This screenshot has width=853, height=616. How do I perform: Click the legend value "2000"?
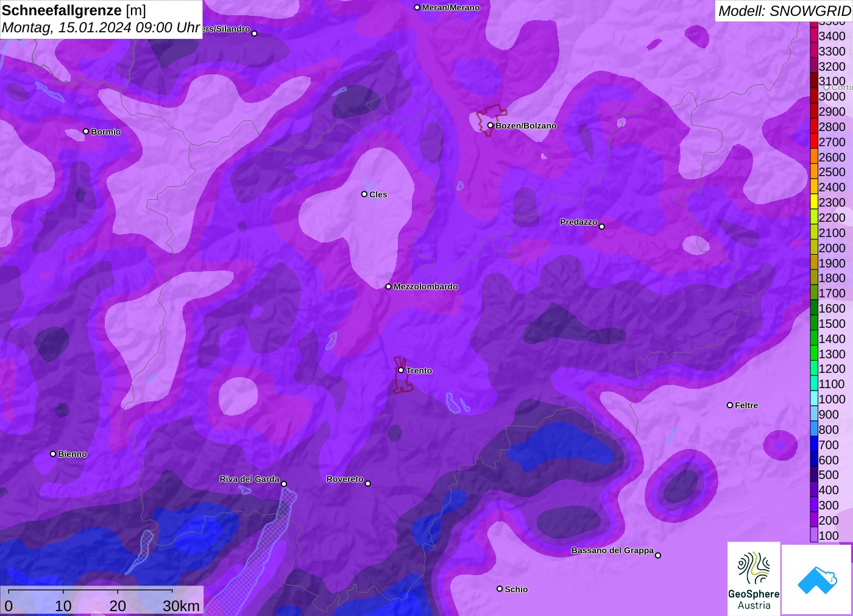point(832,248)
